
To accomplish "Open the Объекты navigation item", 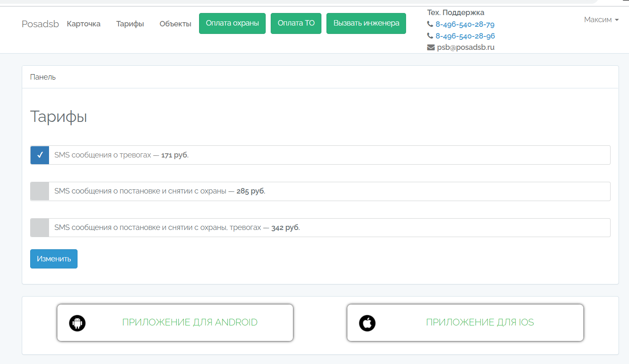I will pos(175,24).
